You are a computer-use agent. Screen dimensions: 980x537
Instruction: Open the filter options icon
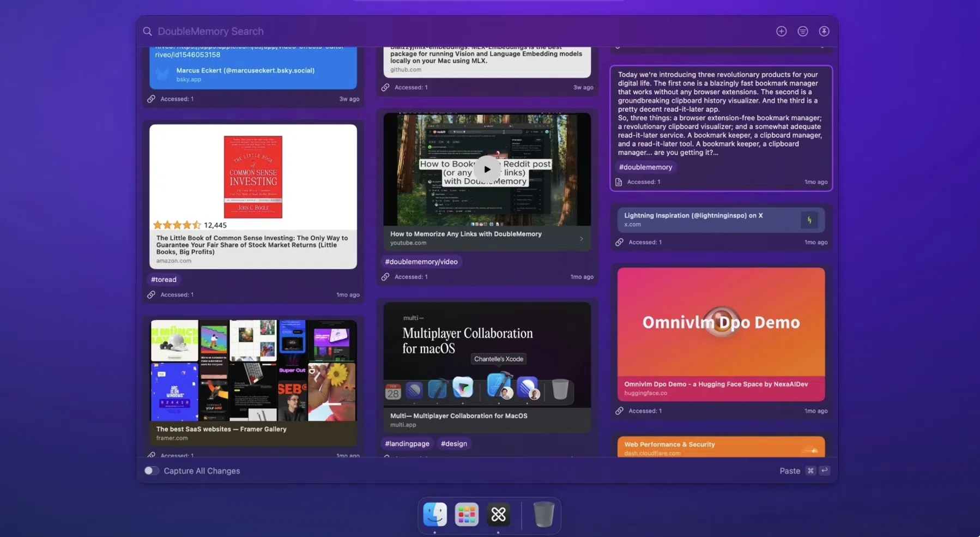802,31
